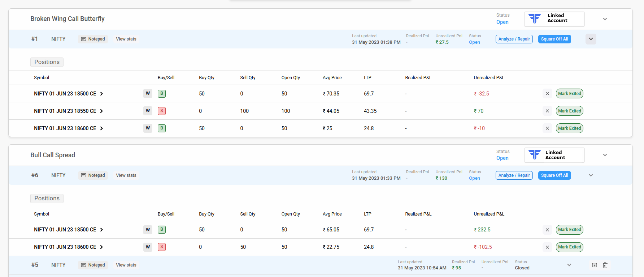644x277 pixels.
Task: Remove 18600 CE position with X in Broken Wing Butterfly
Action: [x=547, y=128]
